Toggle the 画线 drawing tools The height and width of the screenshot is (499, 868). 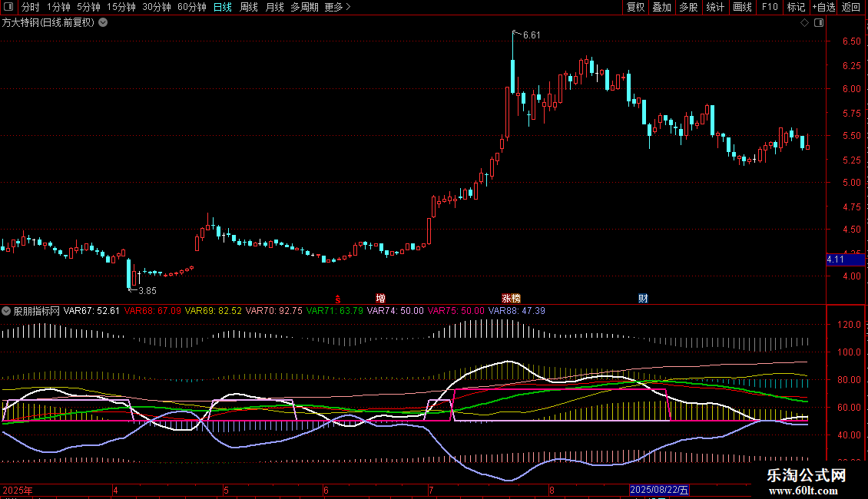[x=742, y=7]
